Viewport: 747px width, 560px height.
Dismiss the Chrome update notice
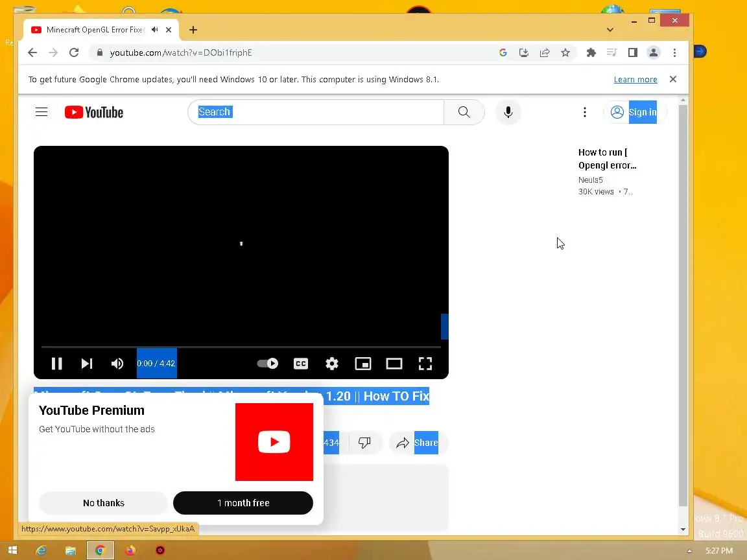672,79
